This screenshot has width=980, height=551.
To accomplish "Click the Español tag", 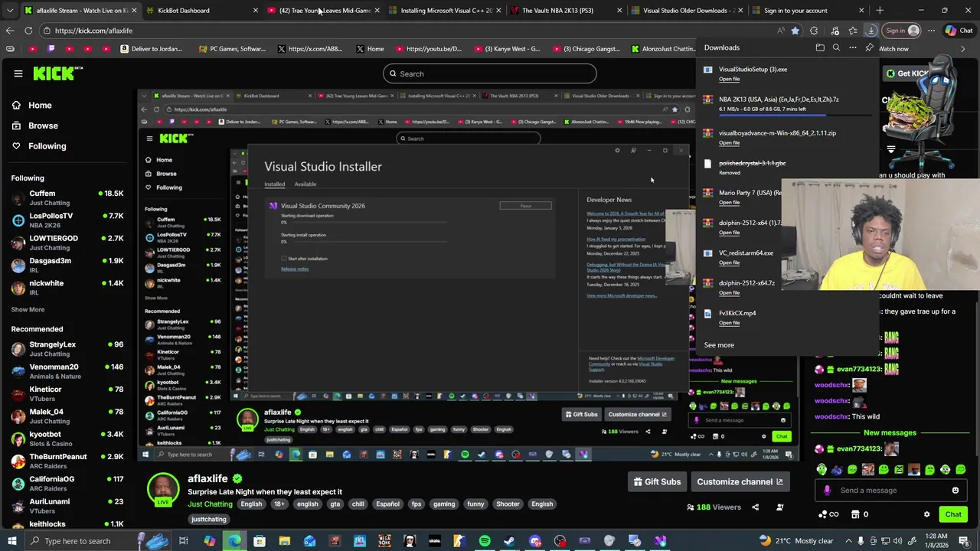I will (x=387, y=504).
